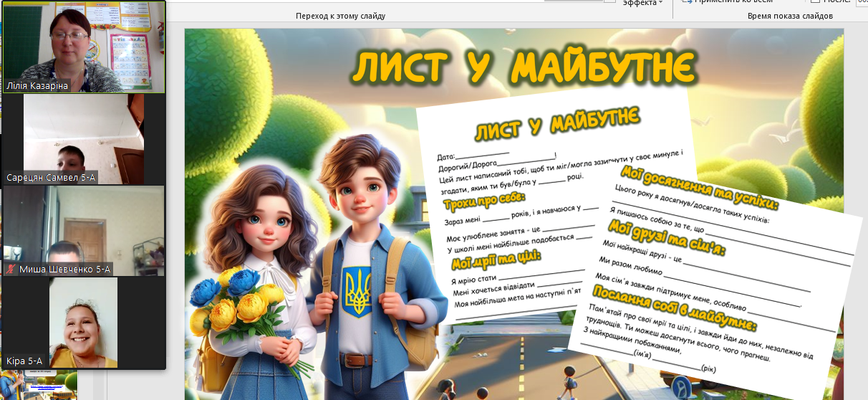Select Кіра 5-А video tile

84,323
